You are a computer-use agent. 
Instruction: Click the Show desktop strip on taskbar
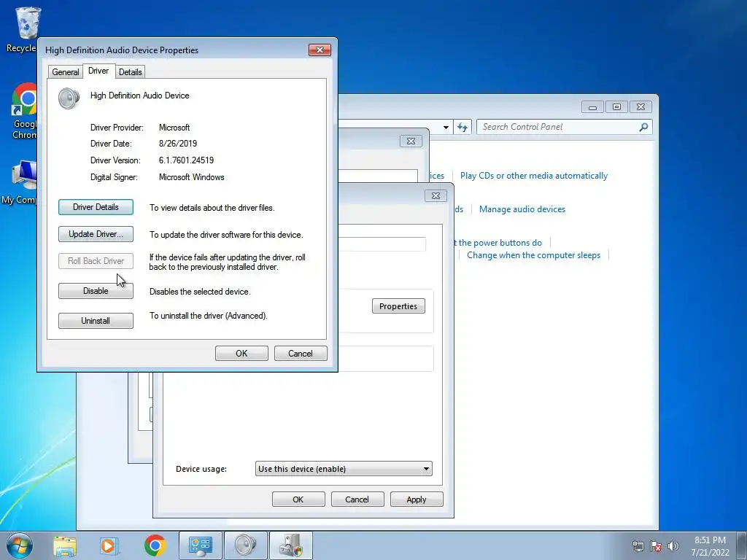pos(742,546)
